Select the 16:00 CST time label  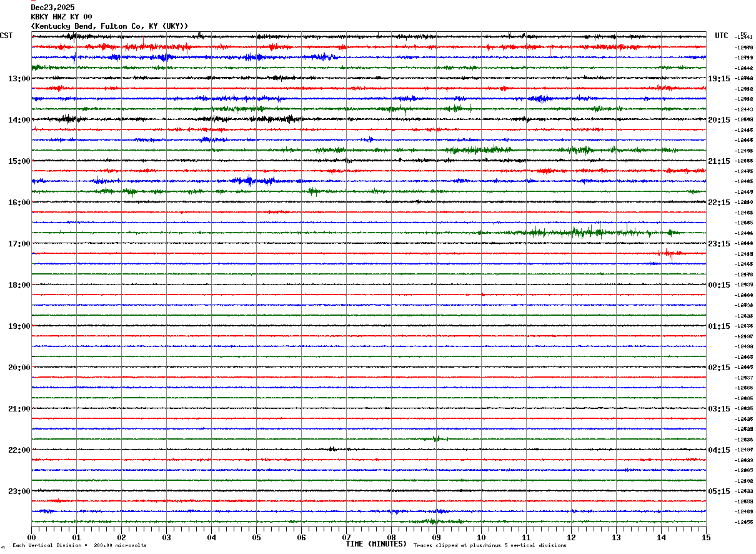tap(19, 203)
